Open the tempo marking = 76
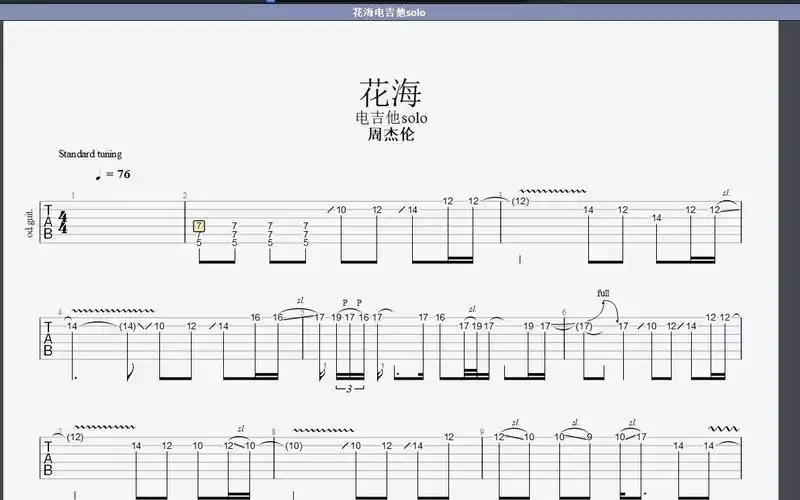800x500 pixels. click(113, 174)
